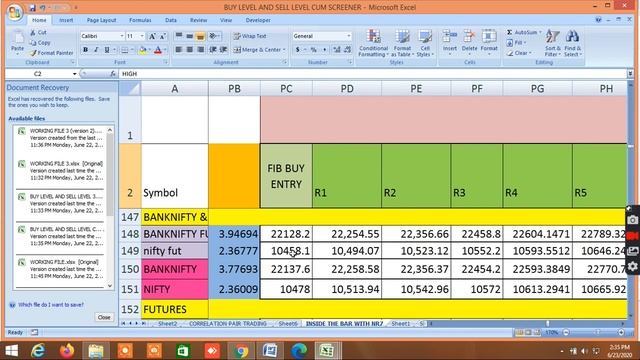Open recorder settings gear on right edge
This screenshot has height=360, width=640.
coord(633,267)
